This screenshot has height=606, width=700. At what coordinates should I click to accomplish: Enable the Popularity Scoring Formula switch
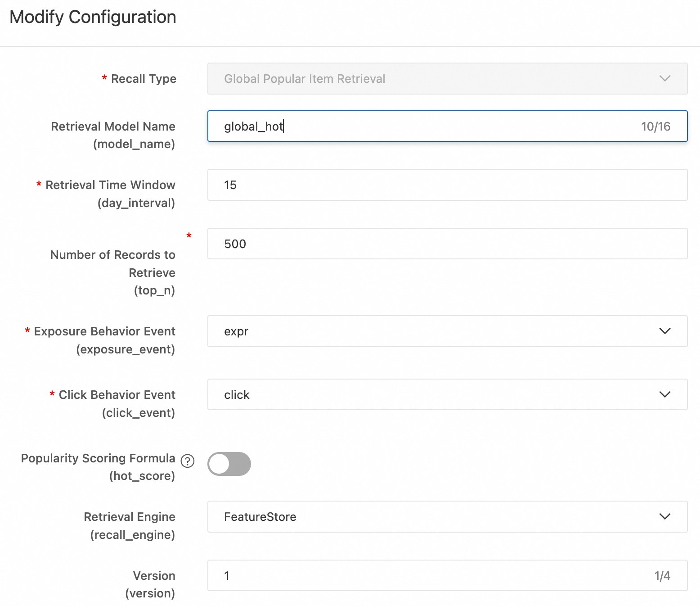tap(229, 464)
